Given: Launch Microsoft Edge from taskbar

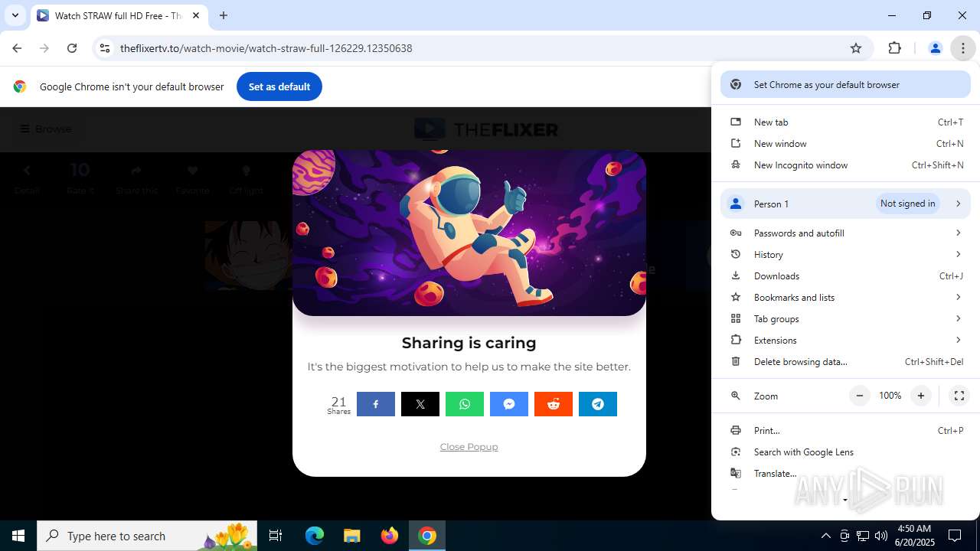Looking at the screenshot, I should (315, 536).
